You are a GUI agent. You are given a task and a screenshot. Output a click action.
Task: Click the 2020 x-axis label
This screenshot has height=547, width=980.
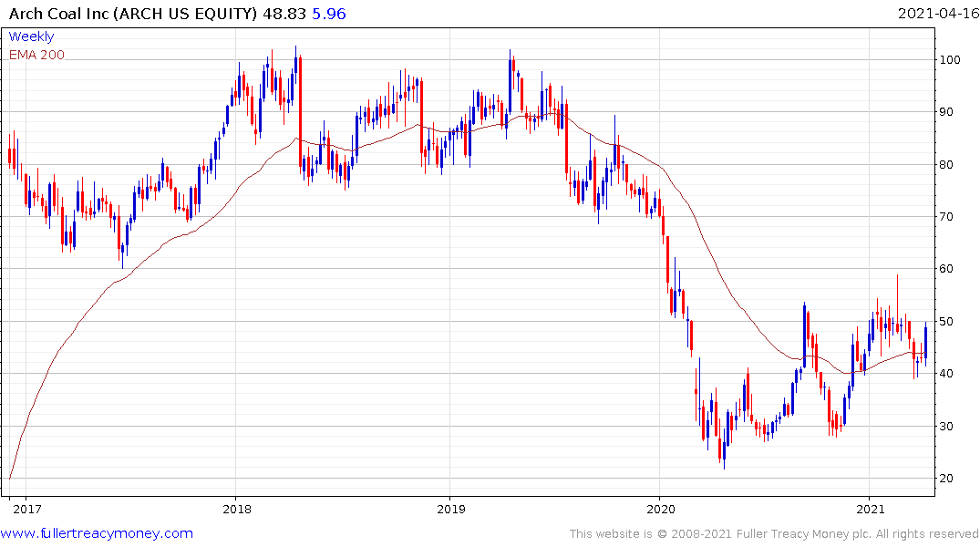click(x=661, y=509)
